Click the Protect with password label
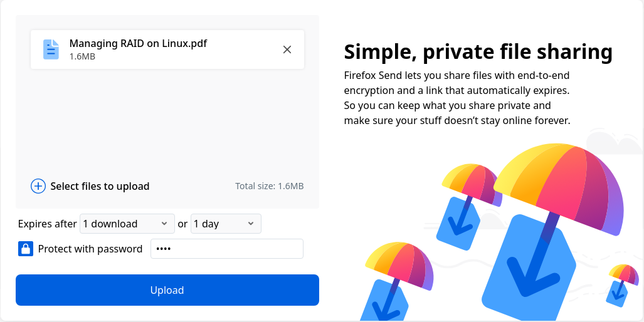The width and height of the screenshot is (644, 322). (x=90, y=249)
